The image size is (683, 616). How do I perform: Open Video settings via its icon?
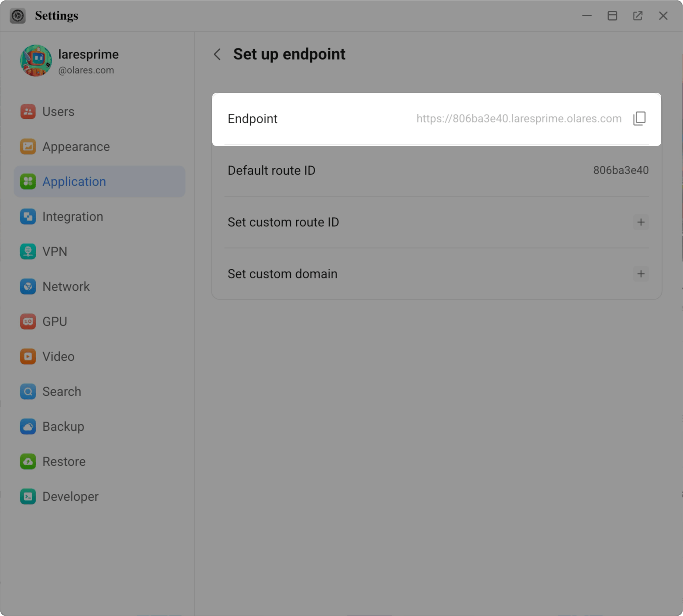point(28,356)
